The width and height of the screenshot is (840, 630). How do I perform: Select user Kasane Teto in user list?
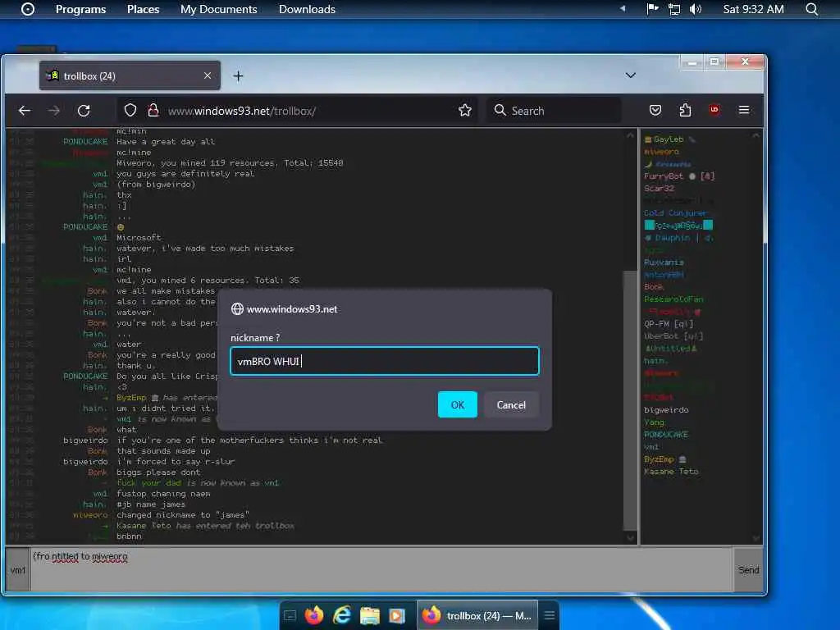[671, 472]
